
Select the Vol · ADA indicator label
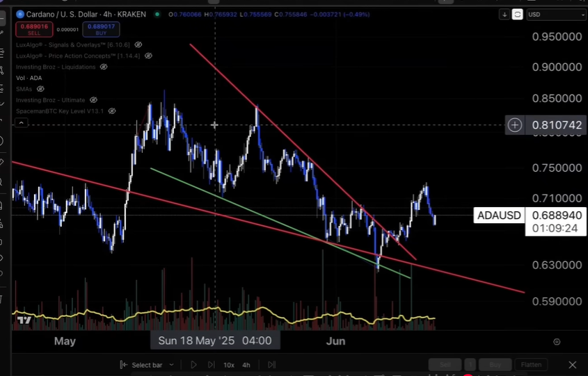(29, 78)
